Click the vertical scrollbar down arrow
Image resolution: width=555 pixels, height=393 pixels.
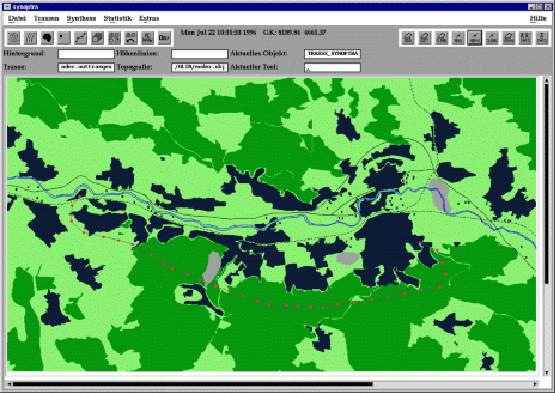click(x=547, y=372)
